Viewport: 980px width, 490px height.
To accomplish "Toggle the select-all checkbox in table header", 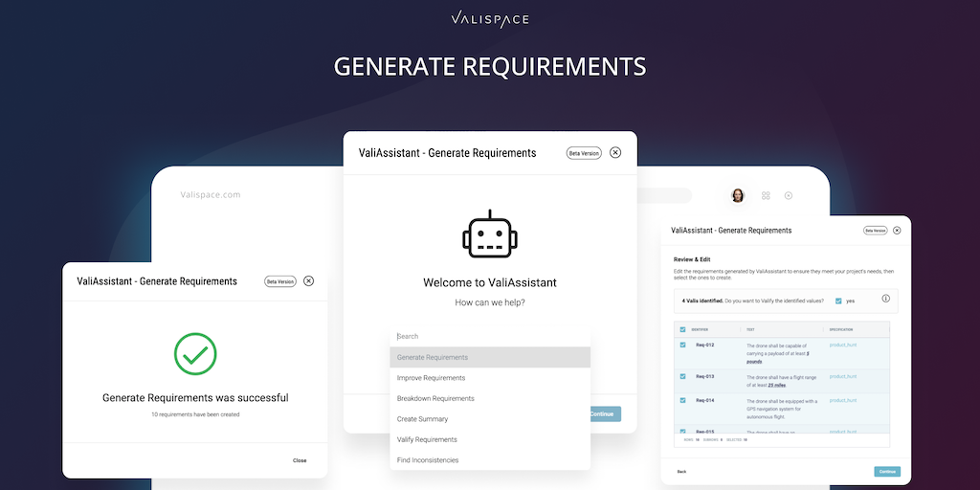I will (x=682, y=329).
